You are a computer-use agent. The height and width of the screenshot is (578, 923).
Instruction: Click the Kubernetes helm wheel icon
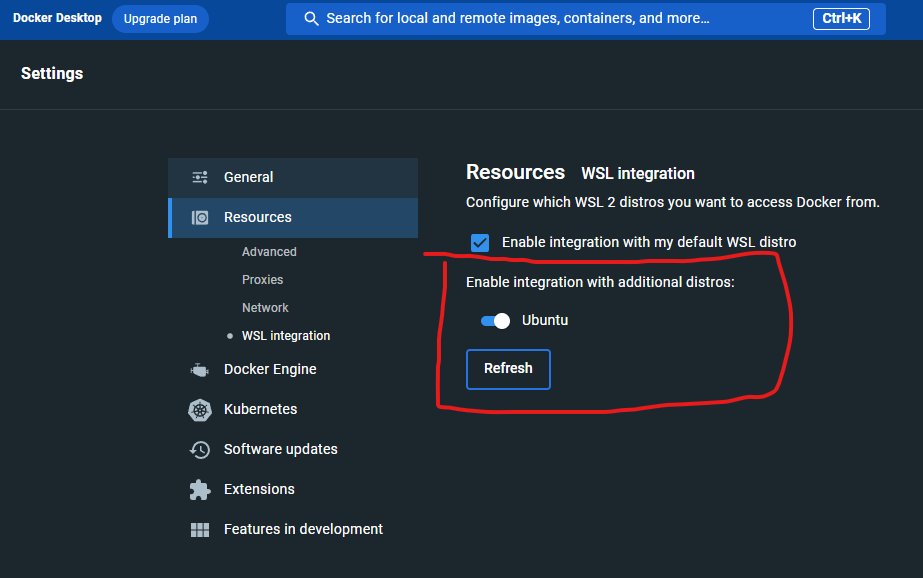(199, 409)
